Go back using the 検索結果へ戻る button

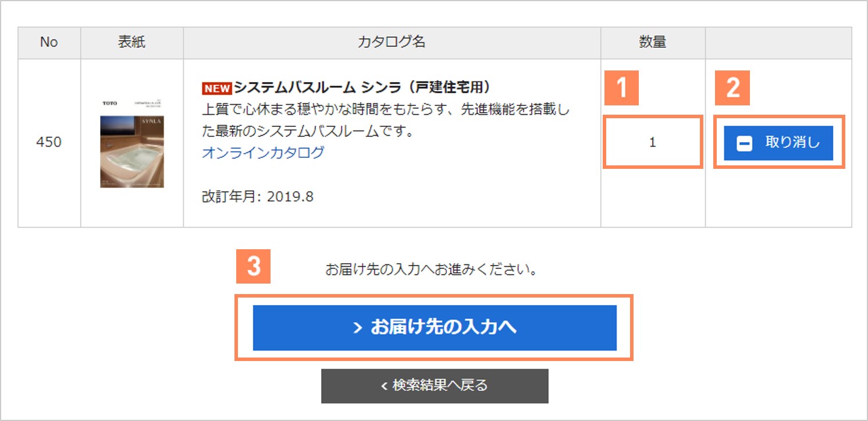click(434, 385)
